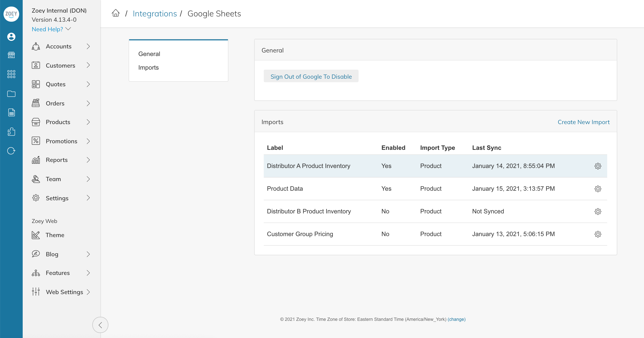The image size is (644, 338).
Task: Select the Imports section tab
Action: pyautogui.click(x=149, y=68)
